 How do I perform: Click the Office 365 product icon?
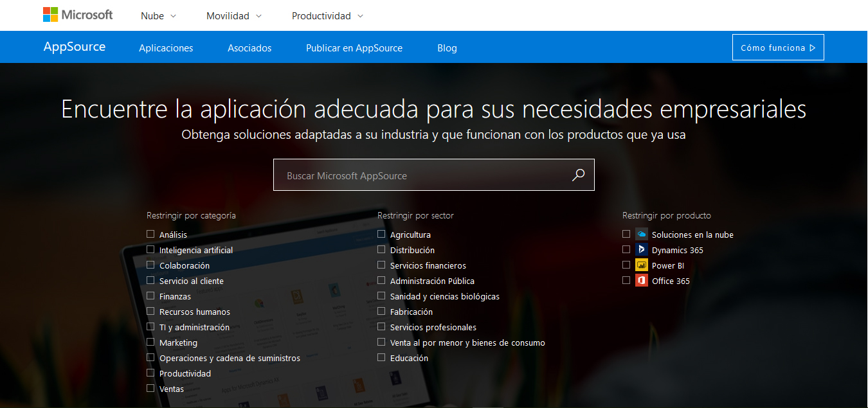click(641, 280)
